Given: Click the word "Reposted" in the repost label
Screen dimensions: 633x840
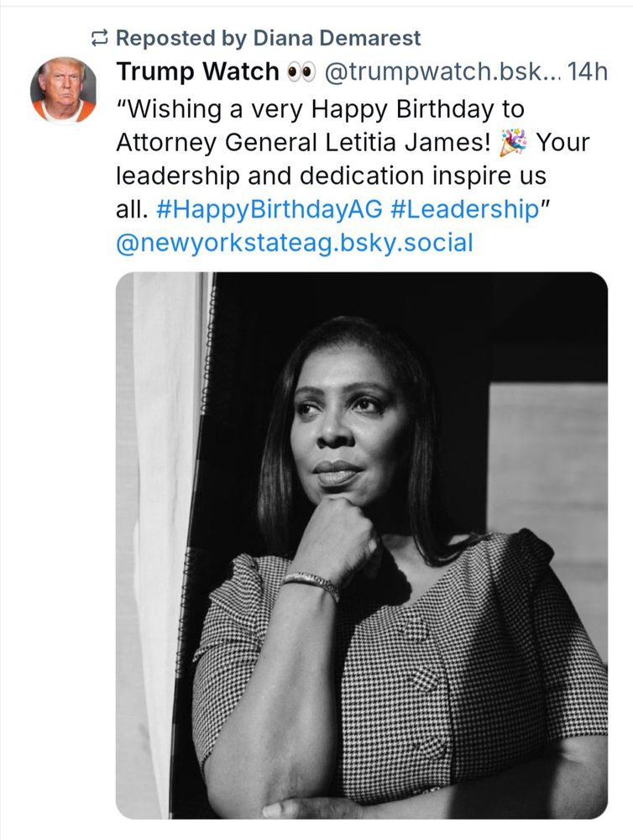Looking at the screenshot, I should pos(162,38).
